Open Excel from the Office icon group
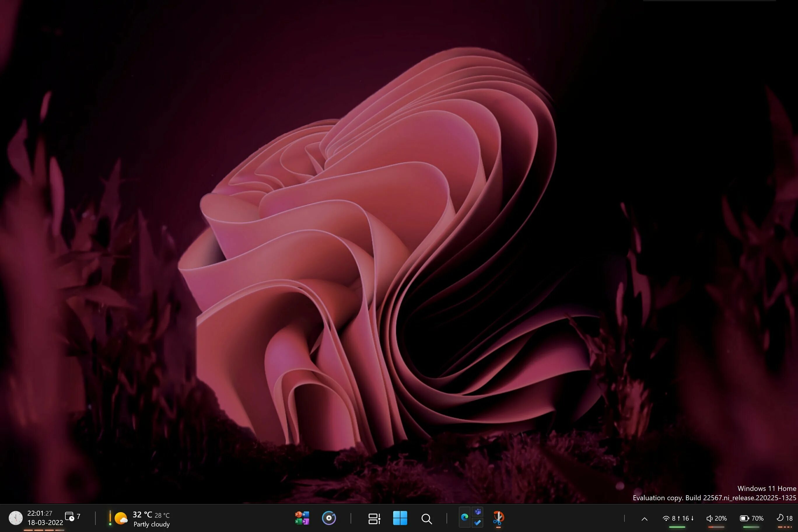 (298, 521)
